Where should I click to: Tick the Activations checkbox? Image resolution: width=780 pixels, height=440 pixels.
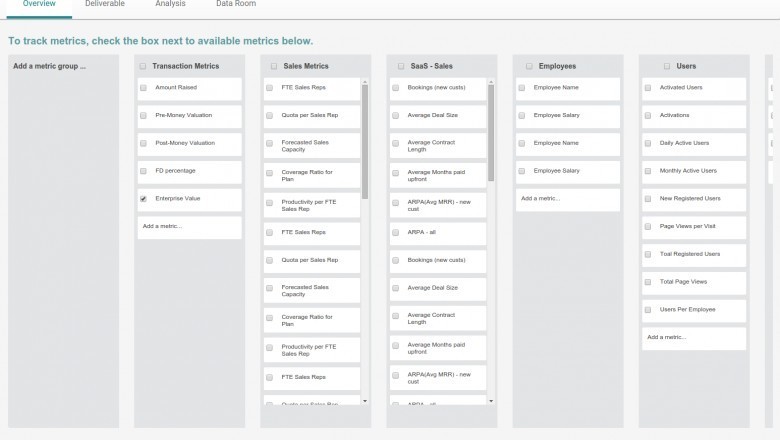point(648,115)
